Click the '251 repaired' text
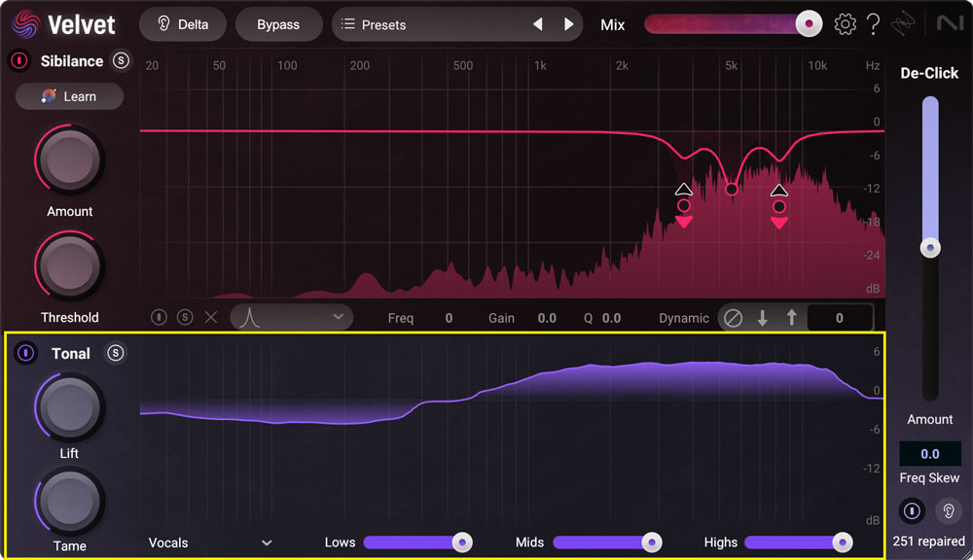Viewport: 973px width, 560px height. (929, 542)
